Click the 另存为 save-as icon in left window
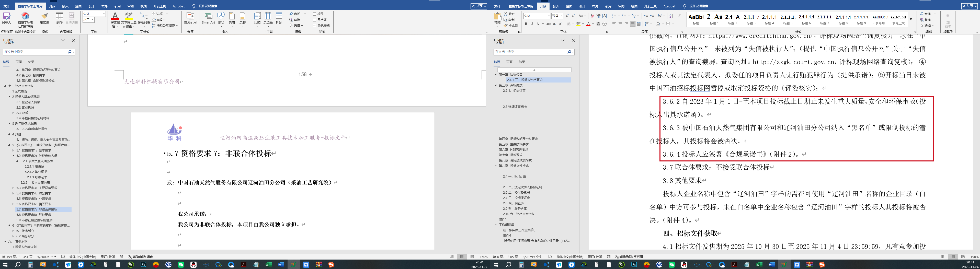The height and width of the screenshot is (269, 980). (x=6, y=19)
